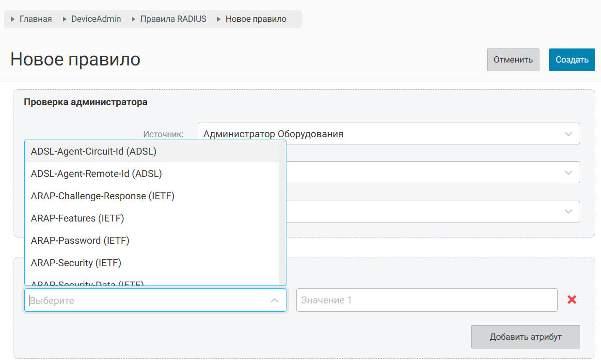The width and height of the screenshot is (601, 364).
Task: Navigate to Правила RADIUS breadcrumb
Action: point(174,19)
